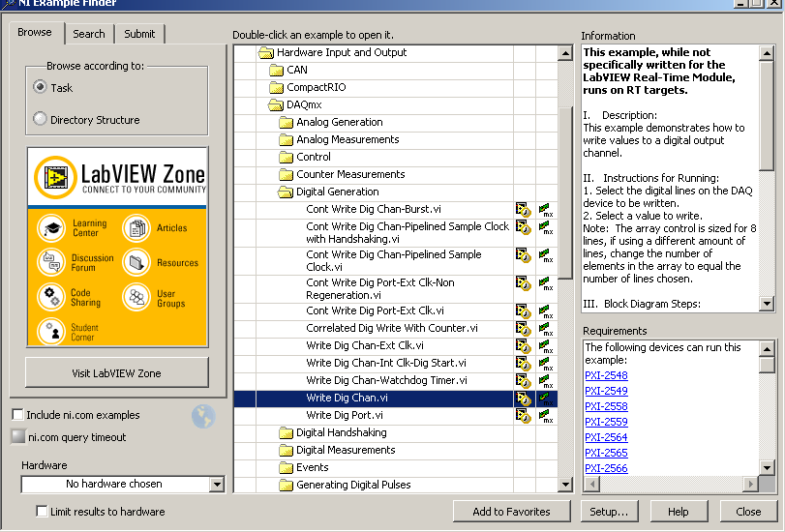Viewport: 785px width, 532px height.
Task: Click the Close button
Action: (x=748, y=512)
